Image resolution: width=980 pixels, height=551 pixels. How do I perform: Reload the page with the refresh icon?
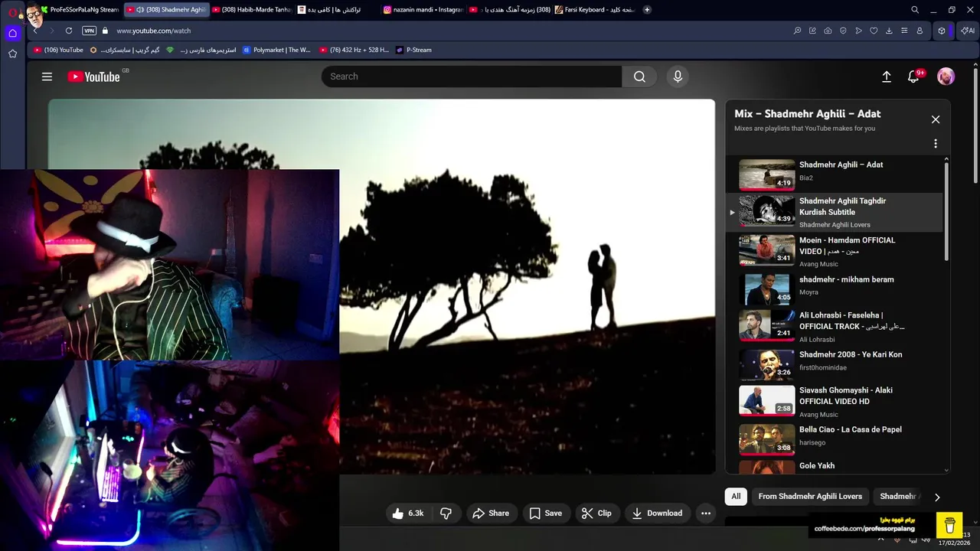[x=69, y=31]
